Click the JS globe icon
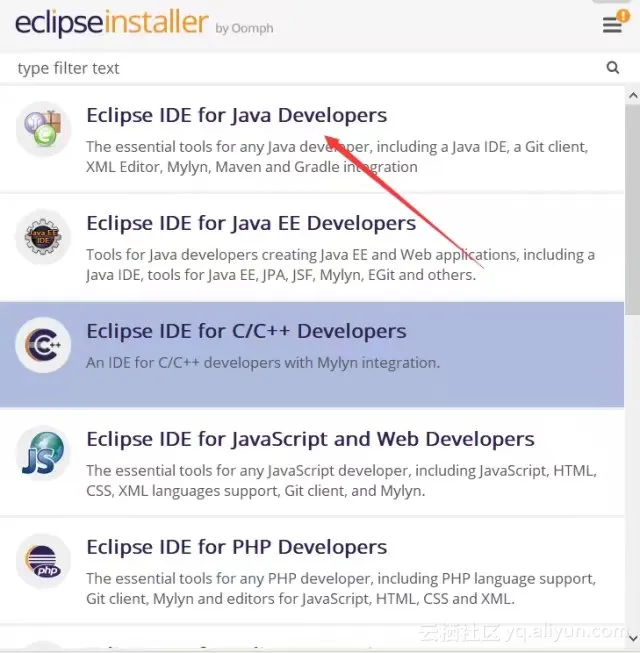640x653 pixels. tap(43, 453)
